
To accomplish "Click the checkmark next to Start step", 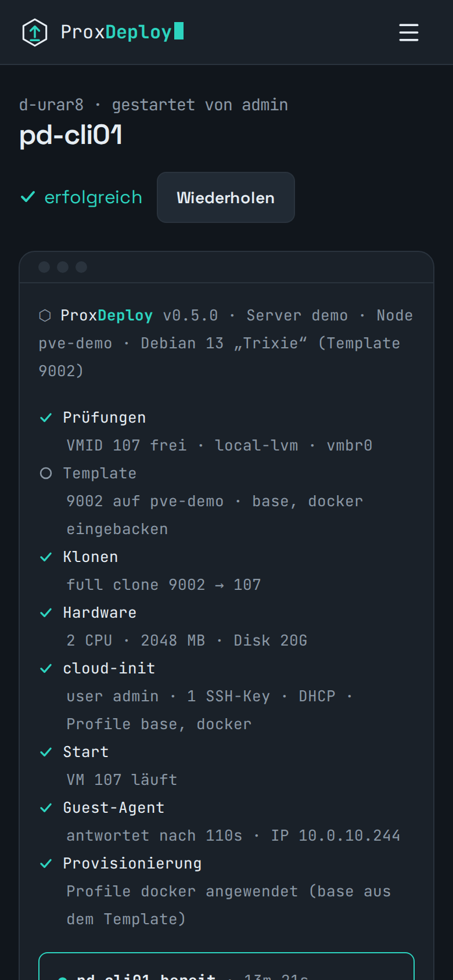I will [x=46, y=752].
